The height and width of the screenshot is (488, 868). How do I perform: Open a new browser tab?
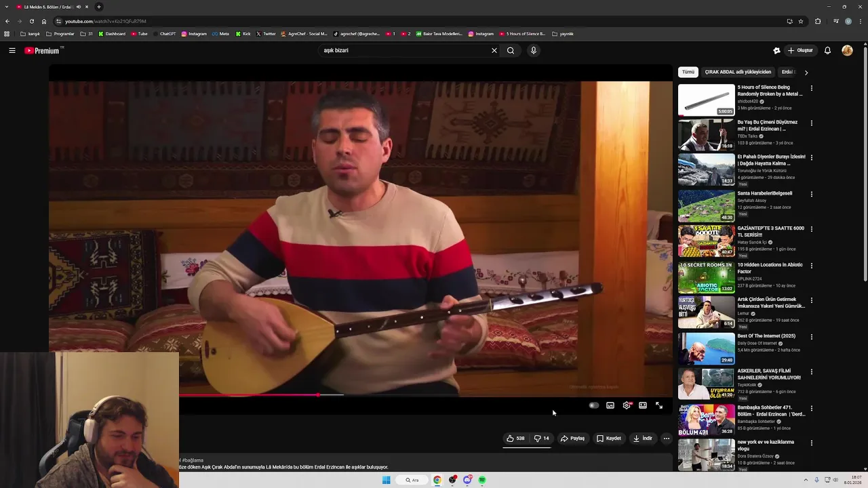click(99, 7)
